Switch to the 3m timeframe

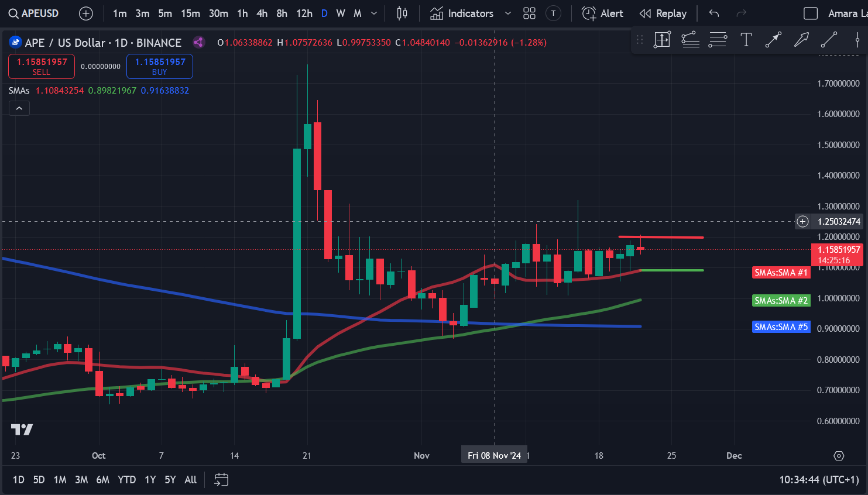(x=142, y=13)
